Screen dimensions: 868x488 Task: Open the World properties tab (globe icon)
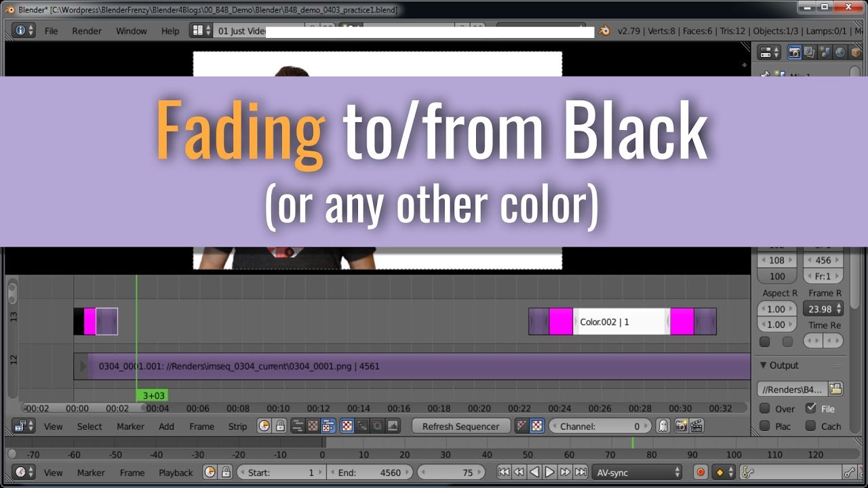click(x=841, y=52)
